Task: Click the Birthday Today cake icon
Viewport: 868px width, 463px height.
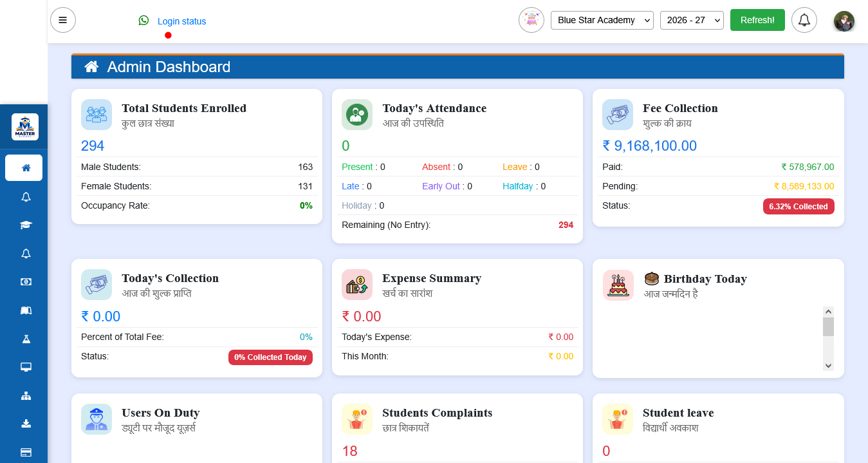Action: 618,285
